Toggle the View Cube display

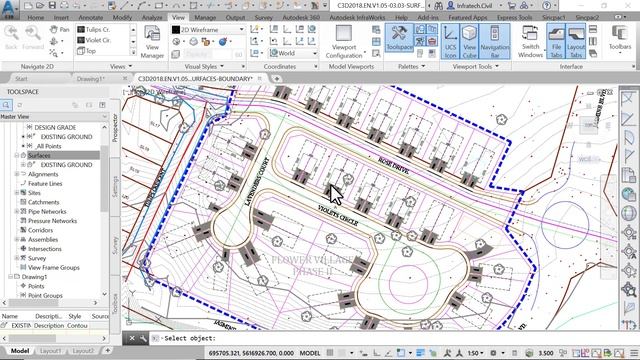pyautogui.click(x=469, y=41)
